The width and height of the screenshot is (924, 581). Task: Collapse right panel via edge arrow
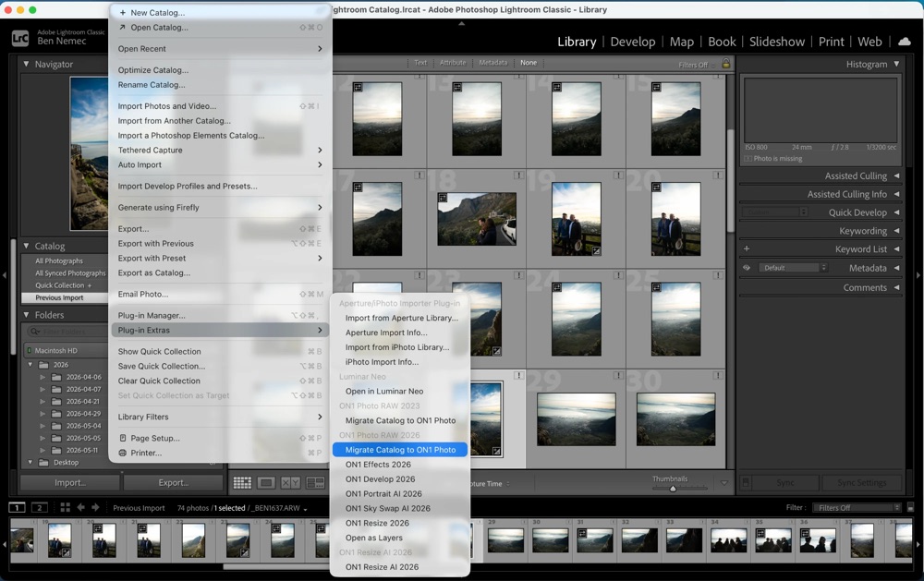tap(918, 275)
